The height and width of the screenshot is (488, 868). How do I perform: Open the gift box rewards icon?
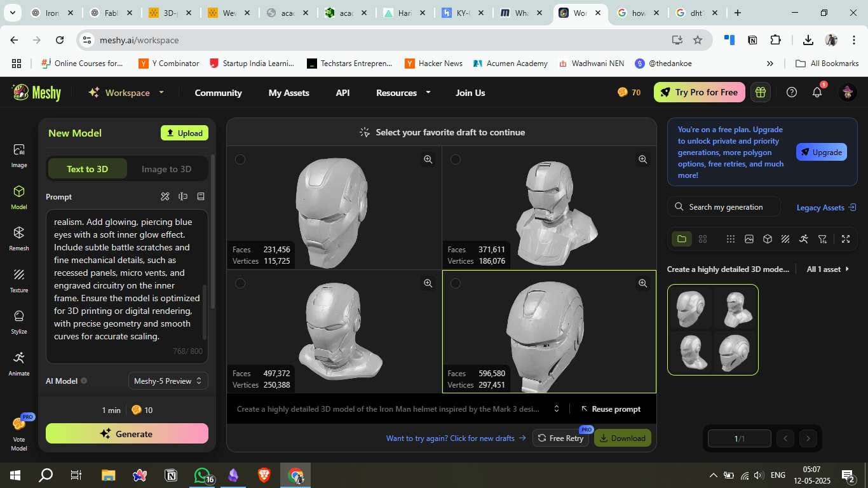[x=761, y=92]
